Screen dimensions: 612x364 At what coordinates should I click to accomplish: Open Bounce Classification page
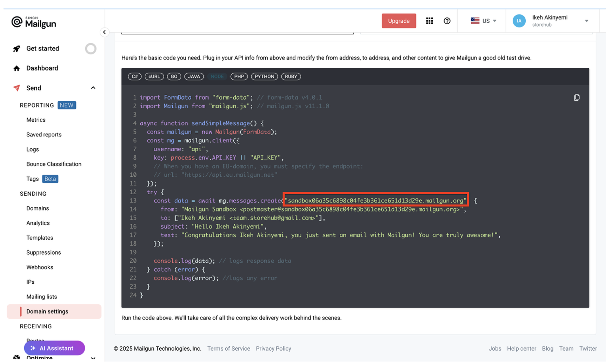[54, 164]
